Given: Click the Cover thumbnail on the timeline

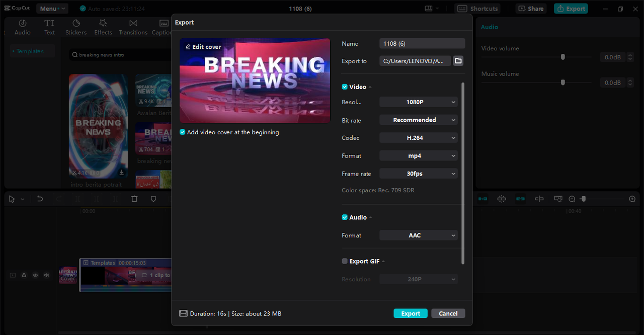Looking at the screenshot, I should click(x=68, y=276).
